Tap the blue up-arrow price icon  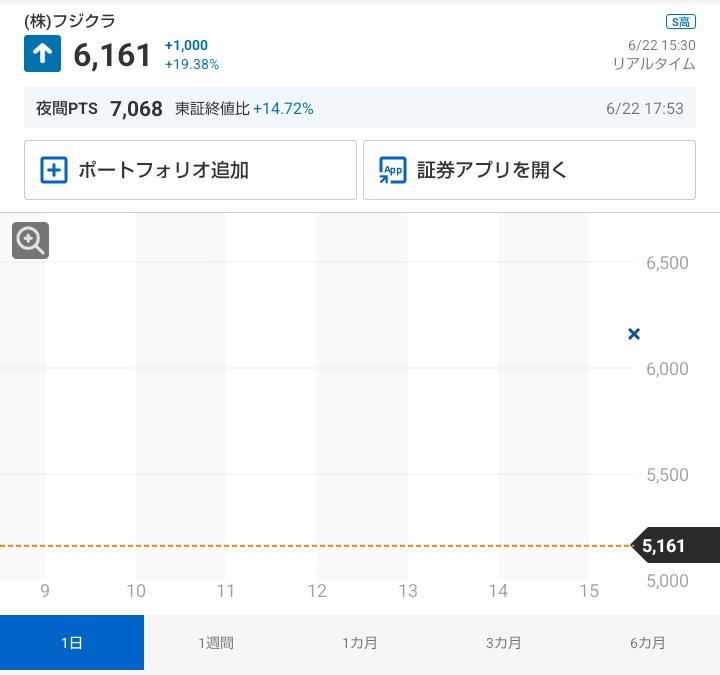click(x=42, y=54)
